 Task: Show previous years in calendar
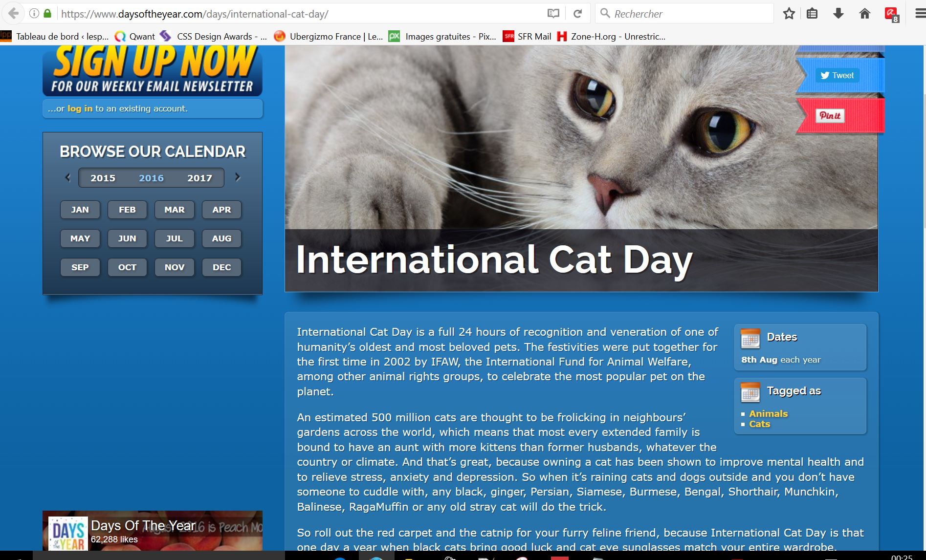(68, 177)
